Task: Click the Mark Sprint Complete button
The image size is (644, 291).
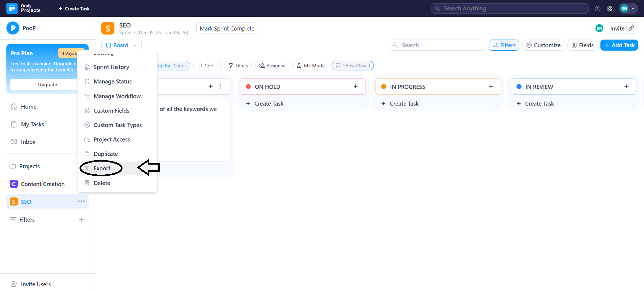Action: point(227,28)
